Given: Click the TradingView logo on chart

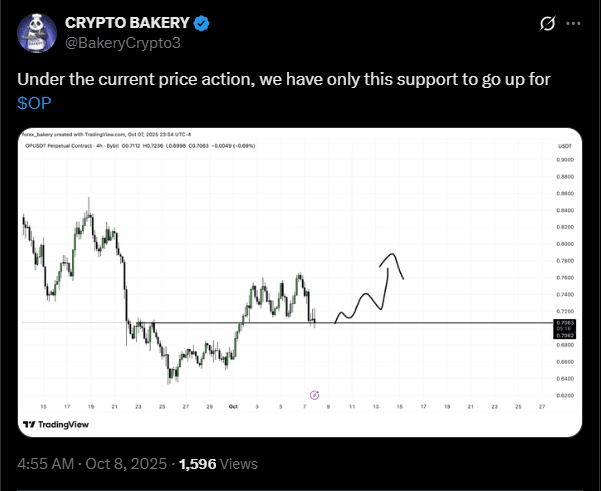Looking at the screenshot, I should (58, 425).
